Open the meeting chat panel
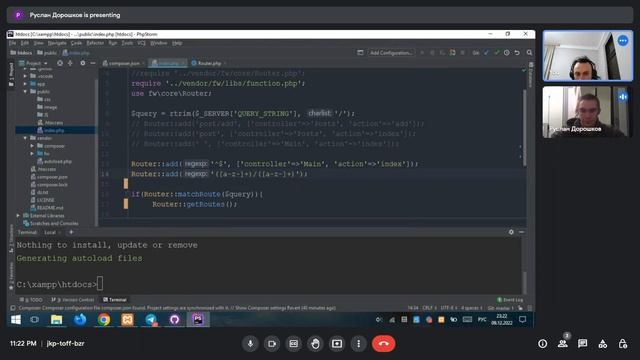Image resolution: width=640 pixels, height=360 pixels. pyautogui.click(x=582, y=344)
